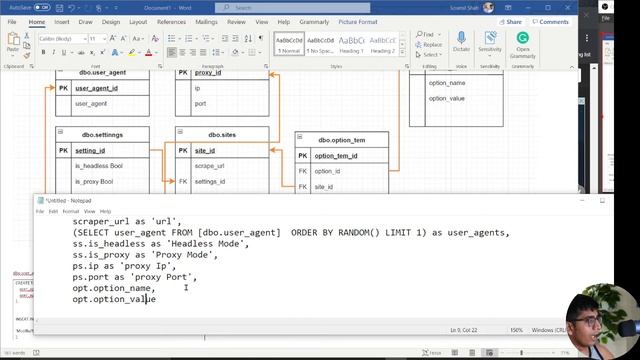Apply the Heading 1 style
Screen dimensions: 640x360
[351, 44]
